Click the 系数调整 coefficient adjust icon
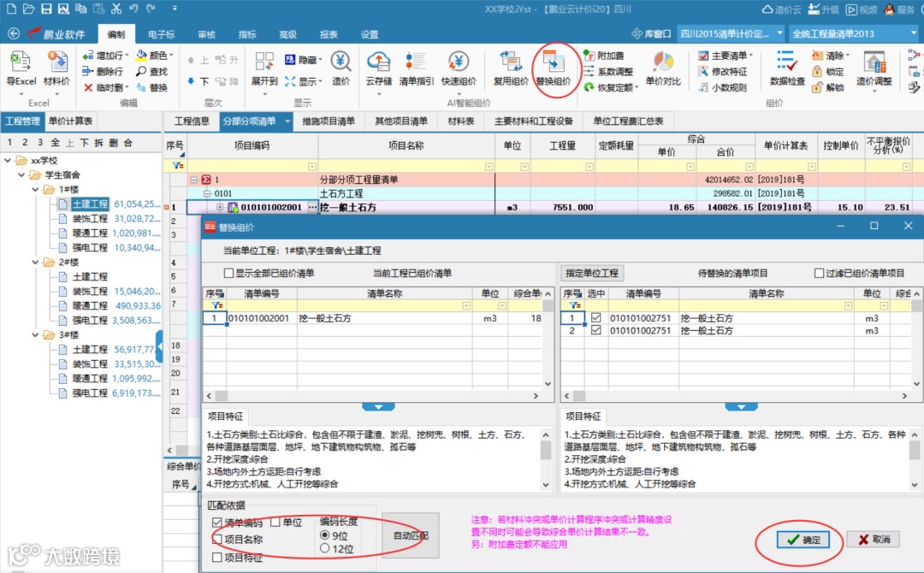924x573 pixels. 589,71
